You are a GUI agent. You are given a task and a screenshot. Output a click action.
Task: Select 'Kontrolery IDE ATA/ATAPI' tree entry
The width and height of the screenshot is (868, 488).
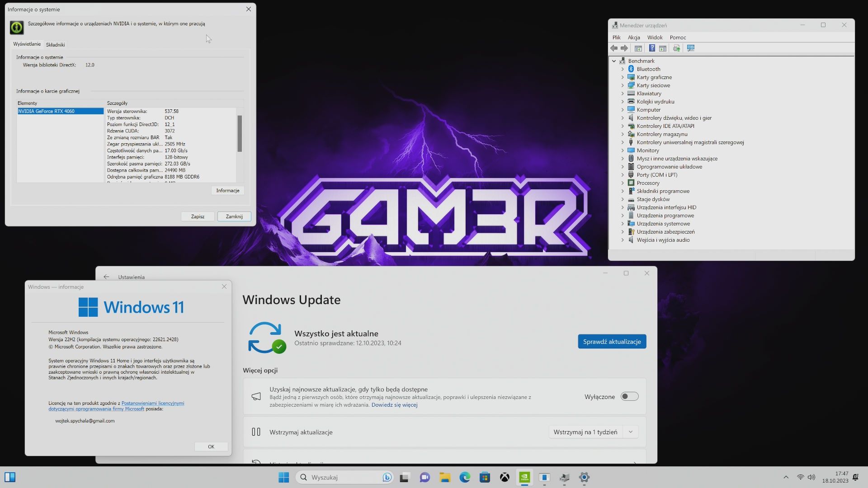coord(665,126)
